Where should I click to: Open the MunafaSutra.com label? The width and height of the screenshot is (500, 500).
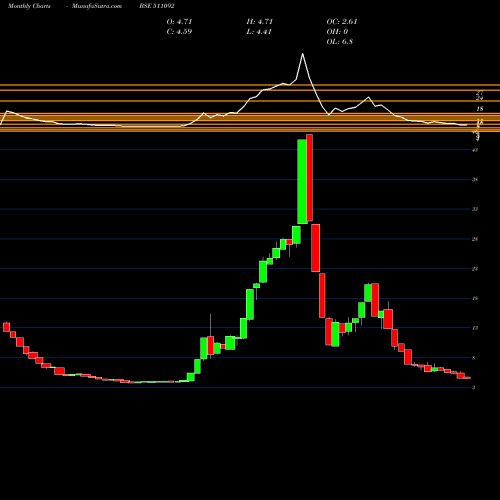[x=97, y=6]
